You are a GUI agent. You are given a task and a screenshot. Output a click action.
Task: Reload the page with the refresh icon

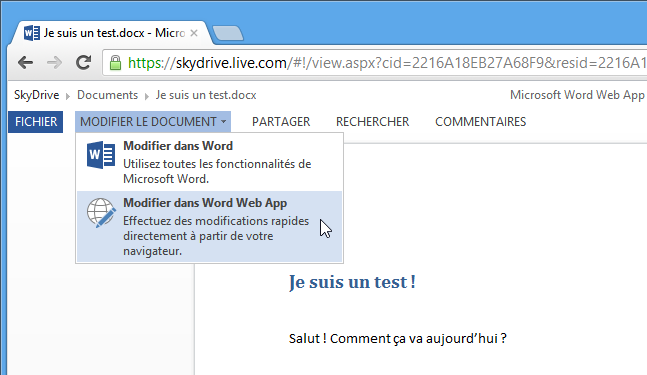83,63
